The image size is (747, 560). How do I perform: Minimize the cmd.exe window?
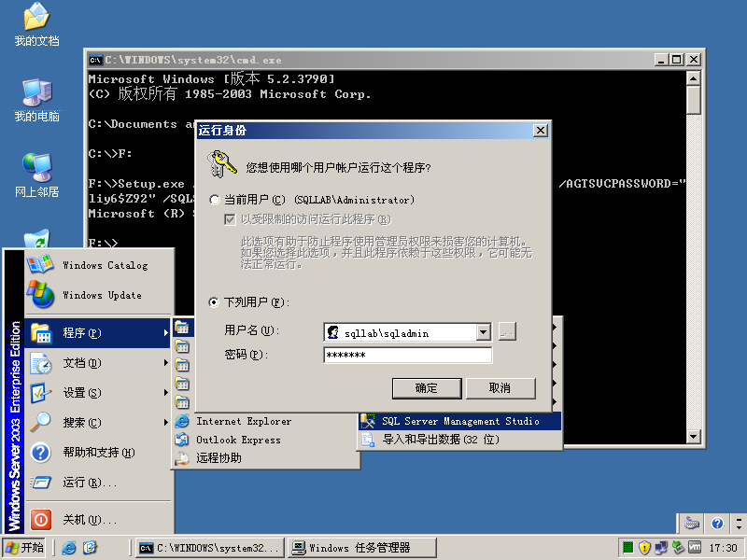(661, 60)
